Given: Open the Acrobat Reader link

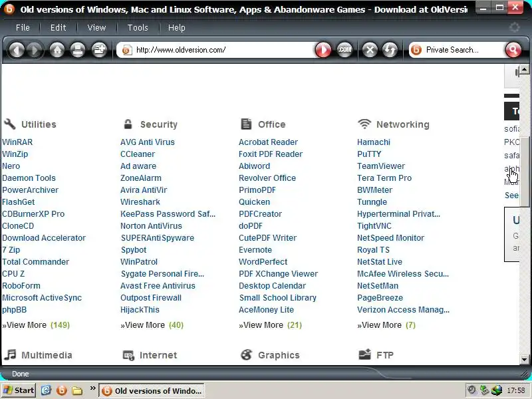Looking at the screenshot, I should tap(268, 142).
